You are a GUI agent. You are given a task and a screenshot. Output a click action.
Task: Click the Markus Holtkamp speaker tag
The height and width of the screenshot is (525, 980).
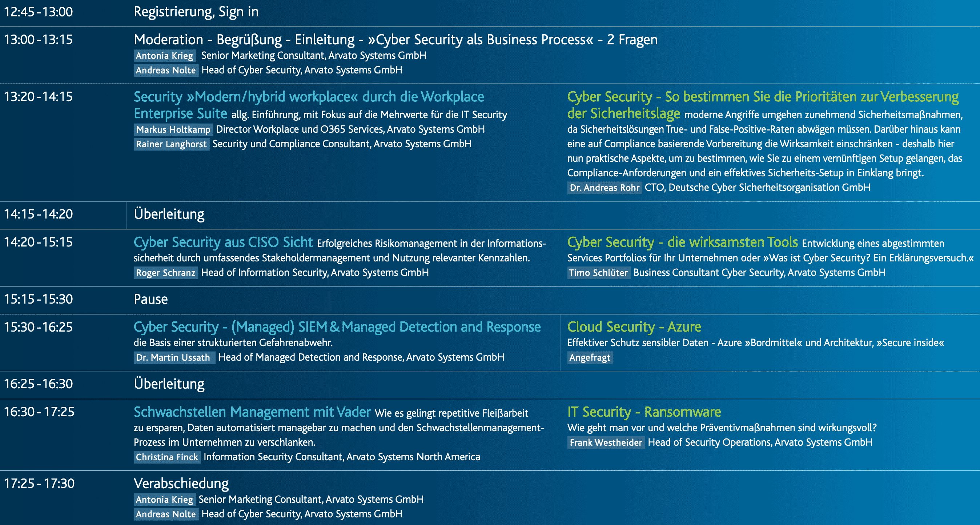[x=173, y=129]
